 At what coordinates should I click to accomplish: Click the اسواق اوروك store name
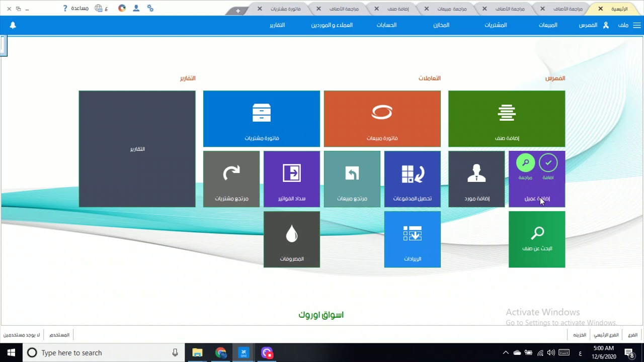coord(321,315)
